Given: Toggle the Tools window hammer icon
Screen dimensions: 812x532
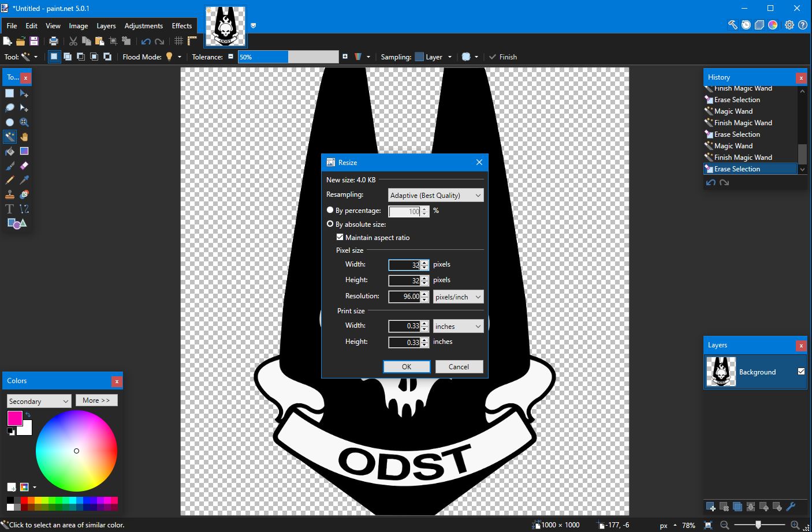Looking at the screenshot, I should (x=732, y=25).
